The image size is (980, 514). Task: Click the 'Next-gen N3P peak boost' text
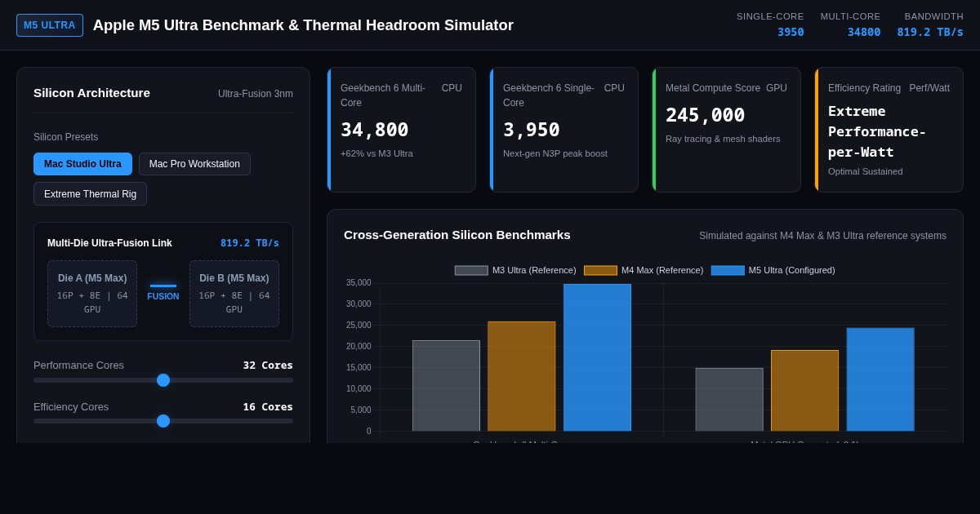(555, 153)
